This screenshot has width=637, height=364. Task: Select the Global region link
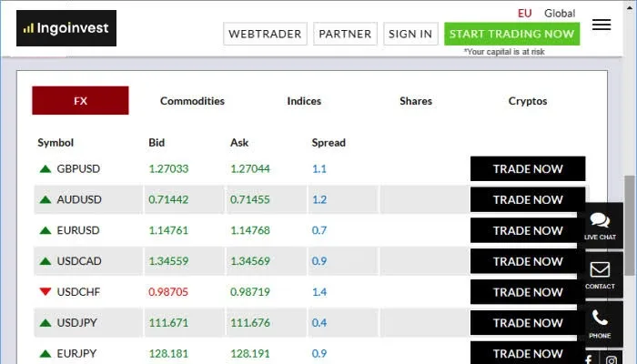pyautogui.click(x=560, y=14)
